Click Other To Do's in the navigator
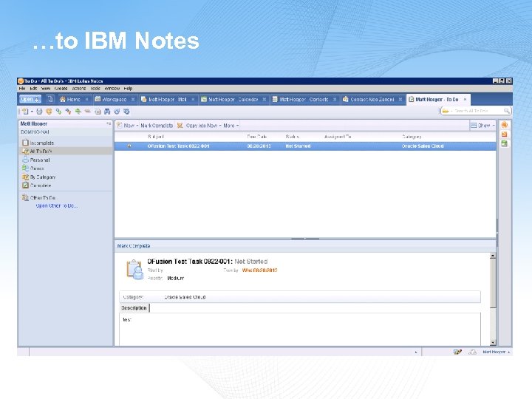This screenshot has height=399, width=532. point(38,197)
